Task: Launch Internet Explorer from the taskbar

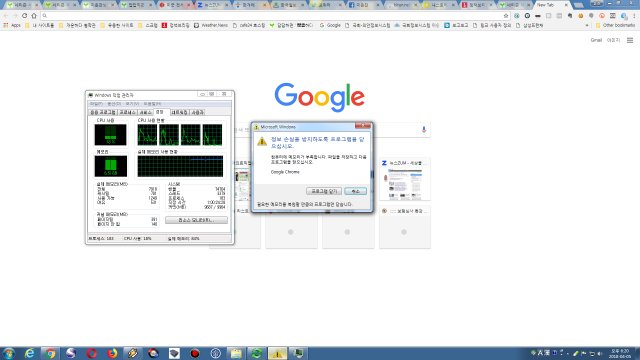Action: (x=29, y=353)
